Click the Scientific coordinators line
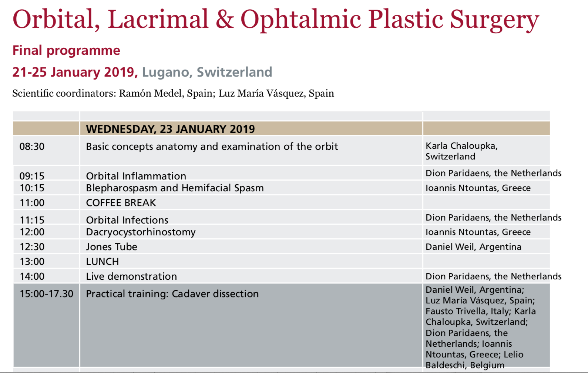Image resolution: width=588 pixels, height=373 pixels. pos(173,93)
